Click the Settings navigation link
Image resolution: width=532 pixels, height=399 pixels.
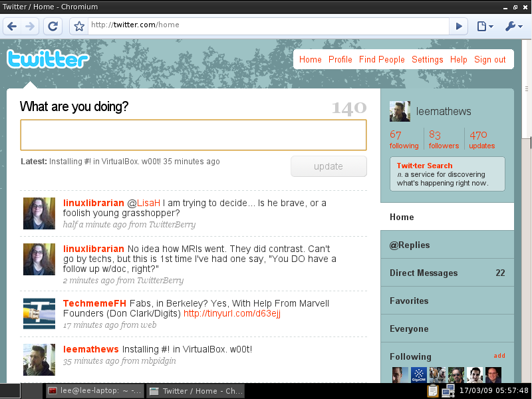(427, 59)
